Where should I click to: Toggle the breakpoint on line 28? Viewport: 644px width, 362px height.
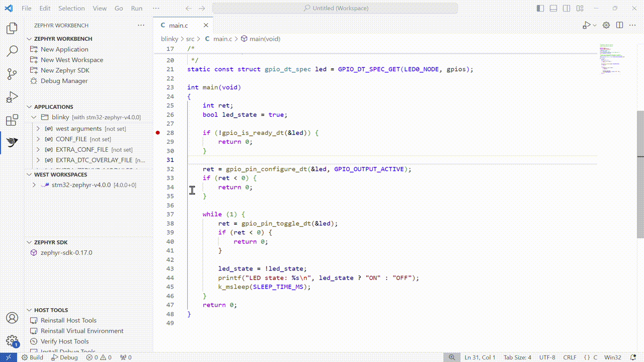click(x=157, y=133)
